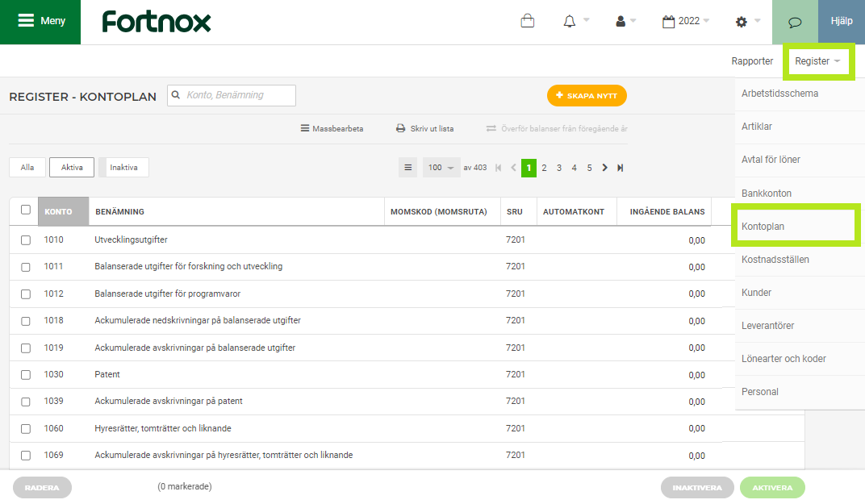Go to next page arrow icon
This screenshot has height=504, width=865.
pos(604,168)
